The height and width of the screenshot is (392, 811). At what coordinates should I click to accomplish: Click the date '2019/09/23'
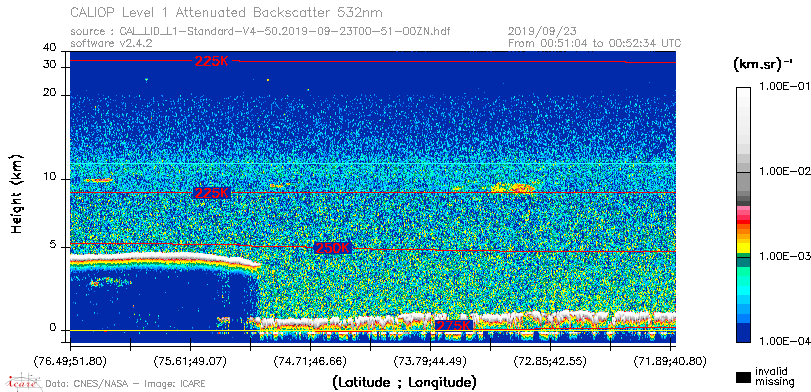[543, 32]
